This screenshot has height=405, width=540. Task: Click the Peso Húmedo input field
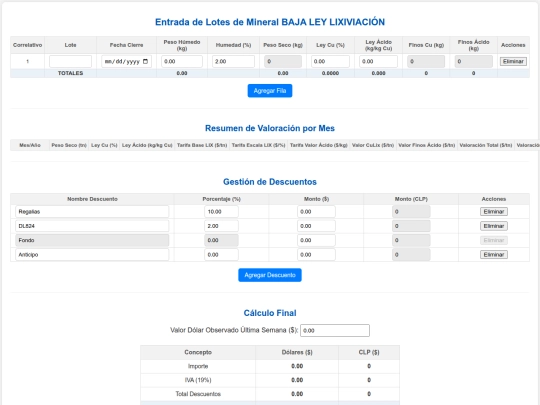pos(182,61)
